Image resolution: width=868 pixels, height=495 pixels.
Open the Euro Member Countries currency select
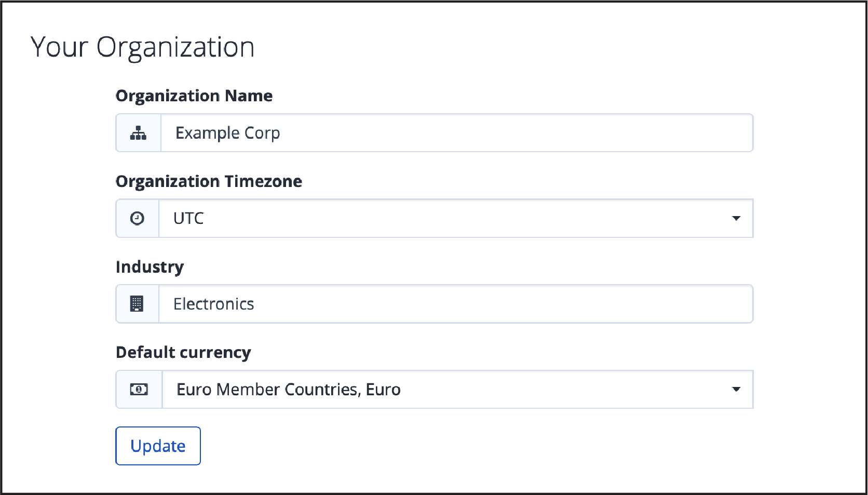(x=458, y=389)
